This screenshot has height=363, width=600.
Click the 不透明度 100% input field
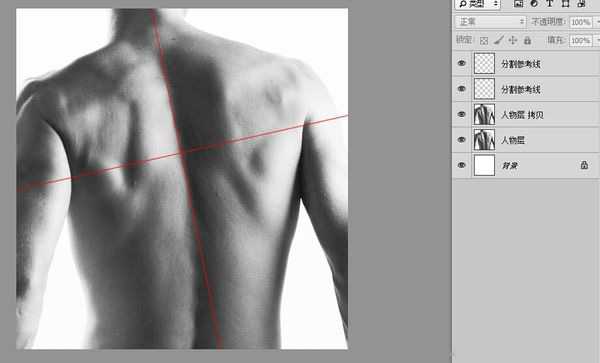coord(580,22)
